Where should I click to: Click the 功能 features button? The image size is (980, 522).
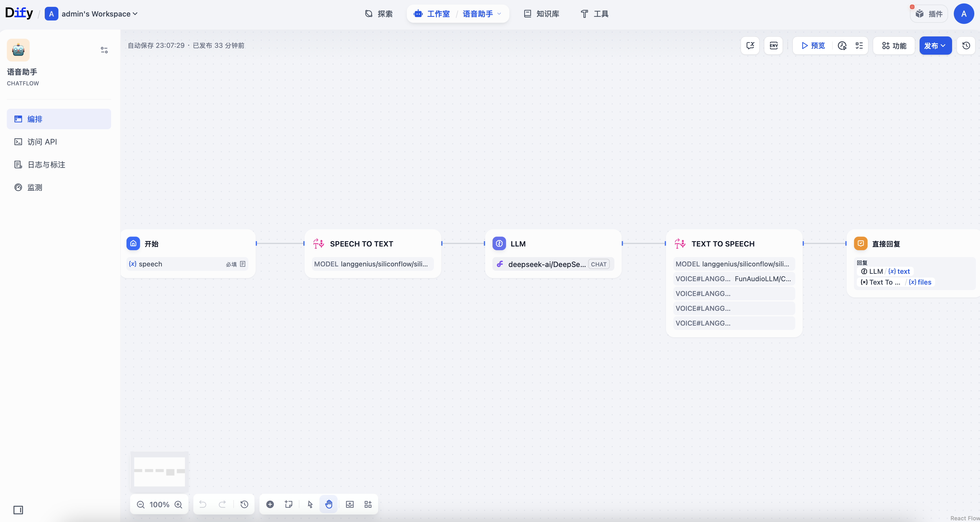tap(894, 46)
